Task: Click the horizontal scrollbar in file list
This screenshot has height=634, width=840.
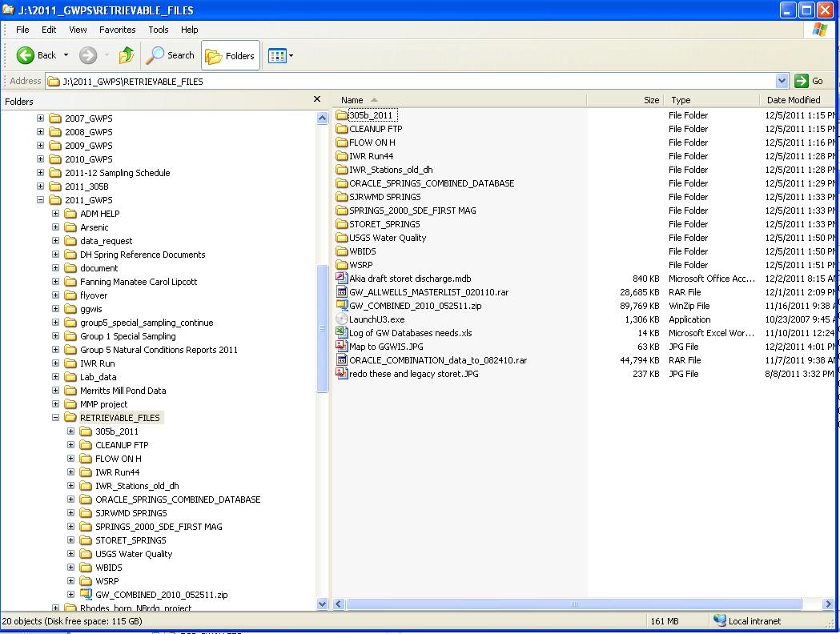Action: 574,604
